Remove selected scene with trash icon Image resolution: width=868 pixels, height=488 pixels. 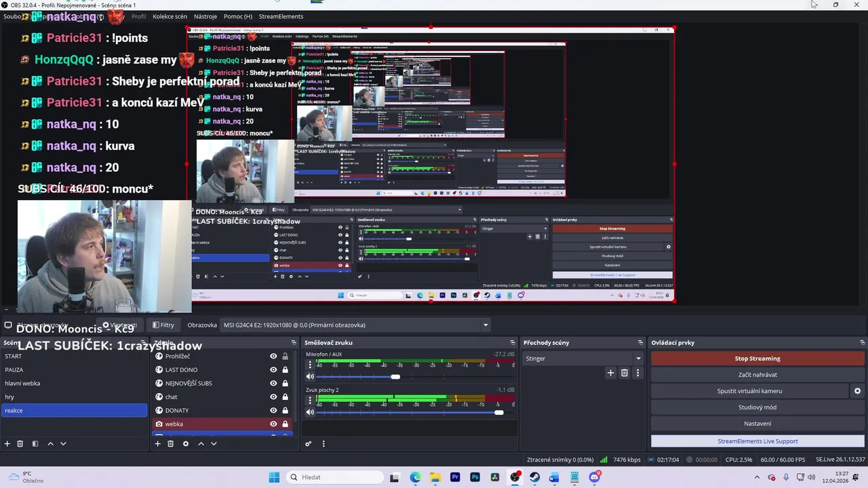20,444
